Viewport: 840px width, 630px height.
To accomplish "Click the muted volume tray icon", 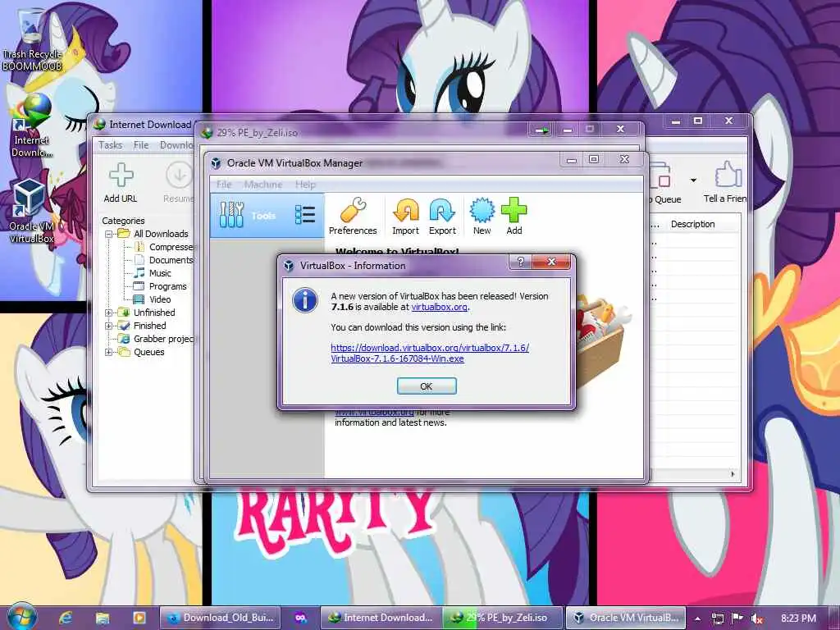I will click(x=757, y=619).
